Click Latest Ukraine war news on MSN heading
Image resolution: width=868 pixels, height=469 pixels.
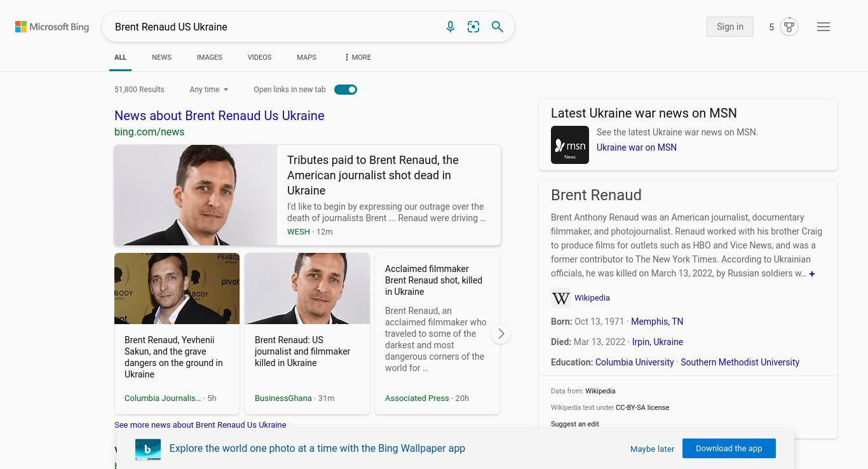pos(644,113)
